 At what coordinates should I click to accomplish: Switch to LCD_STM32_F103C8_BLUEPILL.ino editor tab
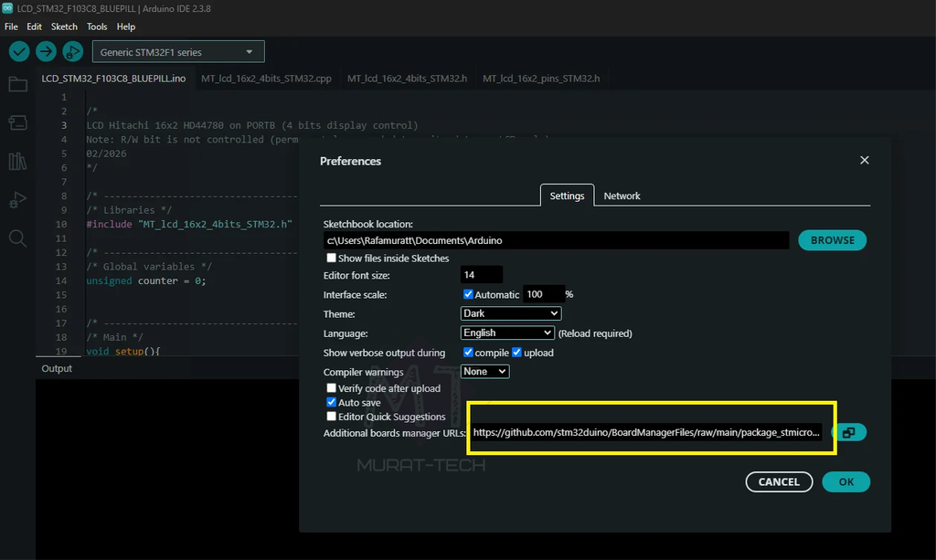(x=113, y=79)
